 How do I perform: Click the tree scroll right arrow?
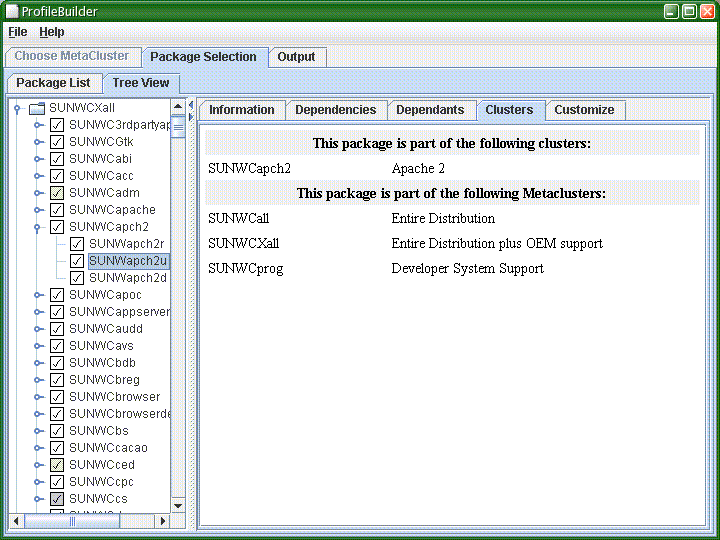tap(162, 521)
